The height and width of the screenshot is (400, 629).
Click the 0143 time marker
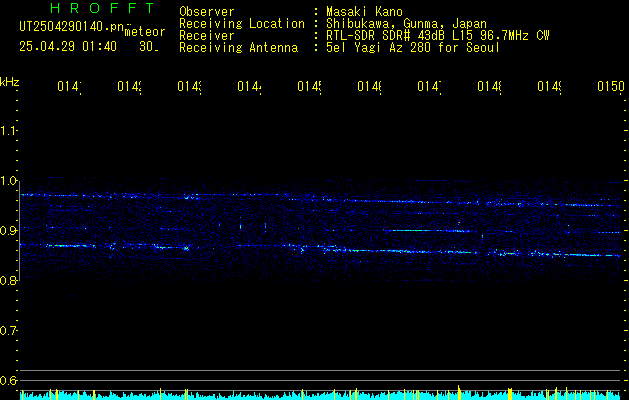coord(189,87)
